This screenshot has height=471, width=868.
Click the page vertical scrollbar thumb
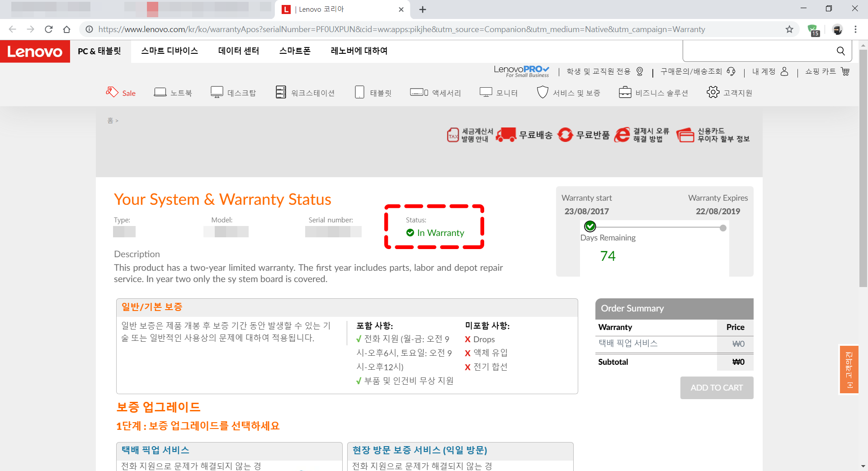pyautogui.click(x=863, y=168)
